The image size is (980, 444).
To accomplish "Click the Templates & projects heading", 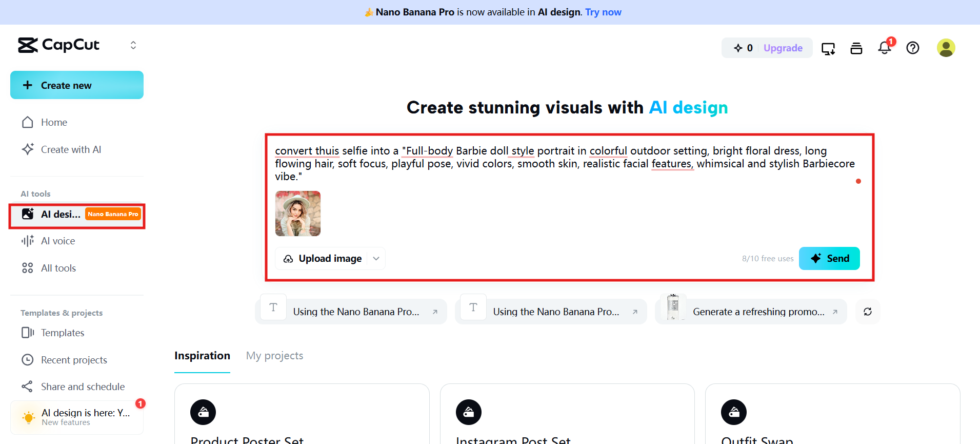I will [x=62, y=313].
